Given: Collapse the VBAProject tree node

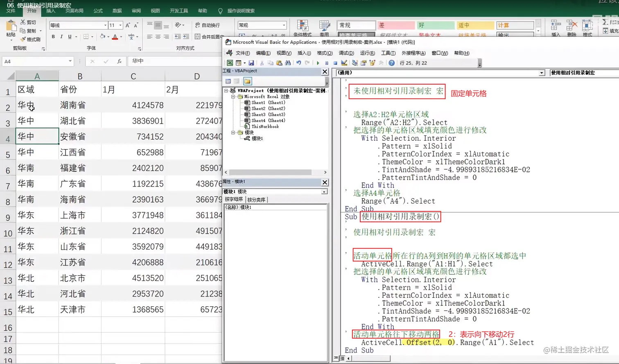Looking at the screenshot, I should pyautogui.click(x=226, y=90).
